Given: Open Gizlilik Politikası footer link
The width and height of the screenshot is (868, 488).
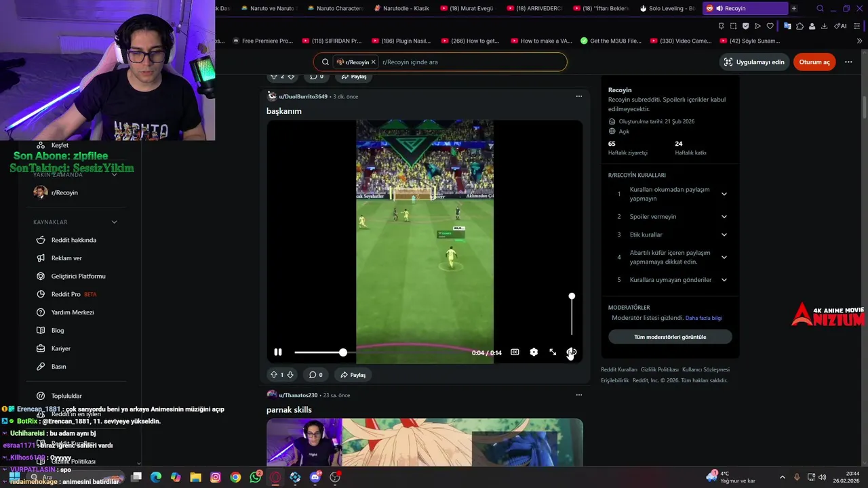Looking at the screenshot, I should tap(660, 369).
